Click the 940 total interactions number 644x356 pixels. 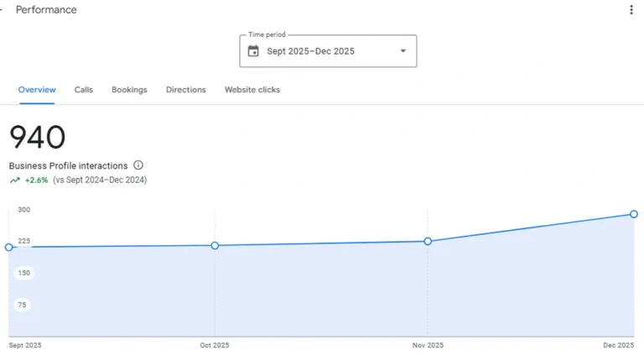38,138
